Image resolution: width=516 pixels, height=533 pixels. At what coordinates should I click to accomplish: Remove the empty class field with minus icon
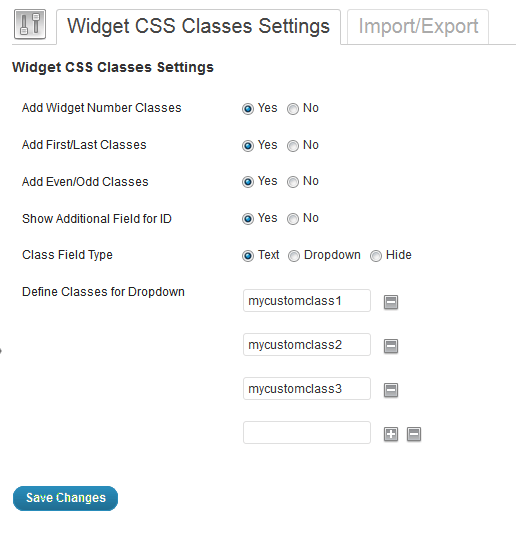414,434
